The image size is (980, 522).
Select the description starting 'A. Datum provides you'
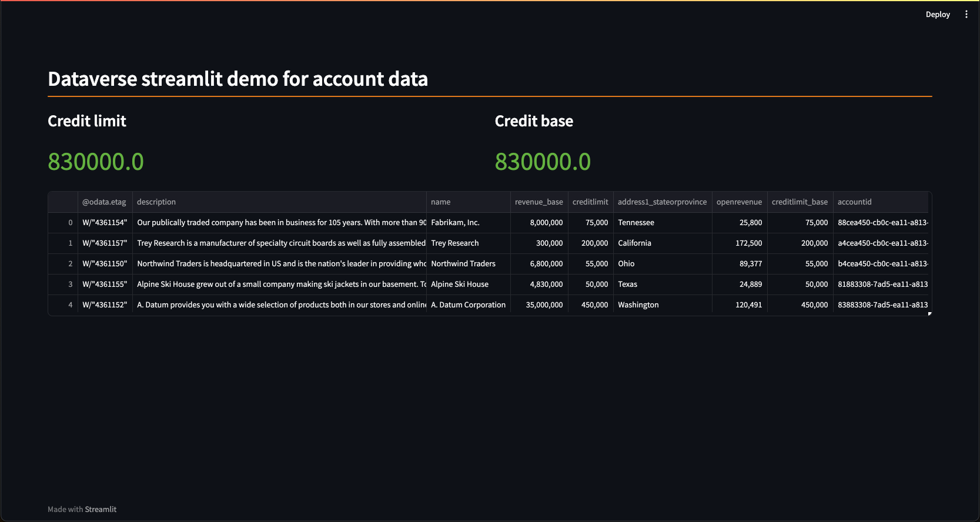(279, 305)
